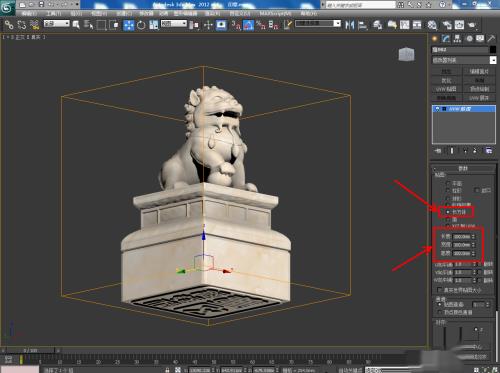Collapse the 参数 Parameters rollout header

(x=463, y=169)
